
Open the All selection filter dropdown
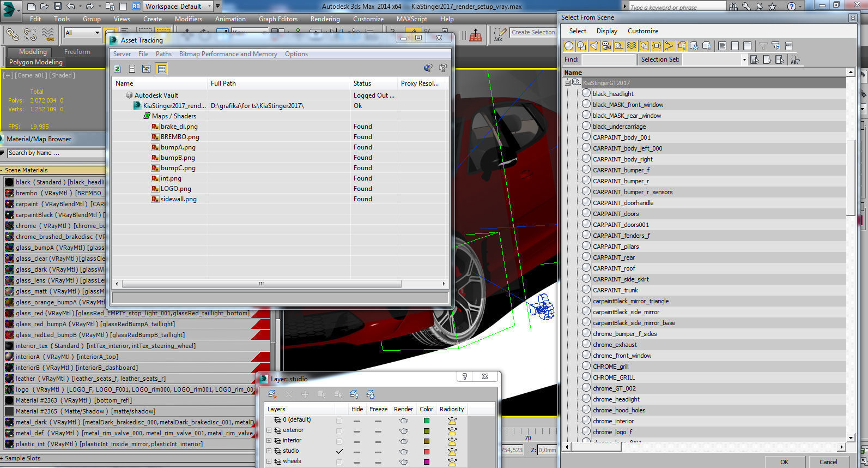pos(82,33)
